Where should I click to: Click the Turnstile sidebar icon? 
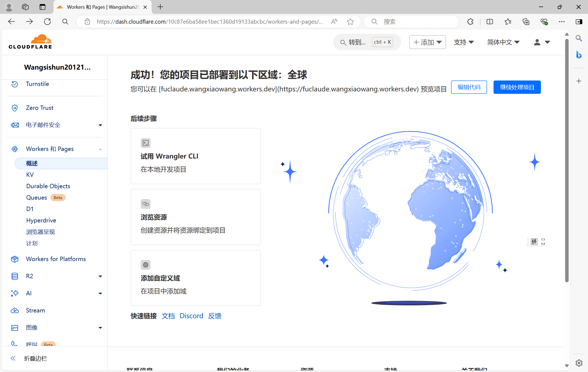[x=15, y=84]
